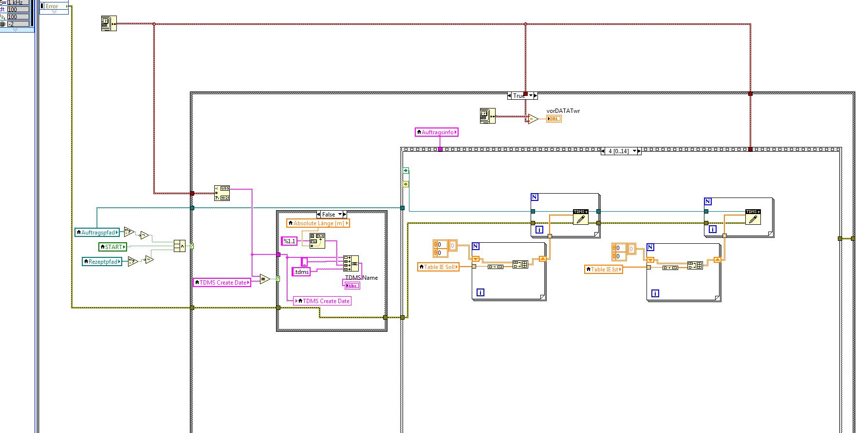This screenshot has height=433, width=868.
Task: Click the tick count node inside the True case
Action: pos(487,116)
